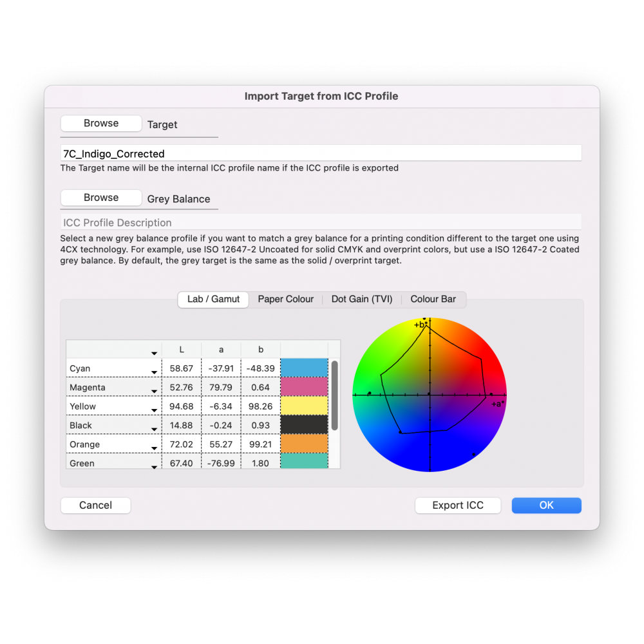This screenshot has height=644, width=644.
Task: Cancel the Import Target dialog
Action: pyautogui.click(x=95, y=505)
